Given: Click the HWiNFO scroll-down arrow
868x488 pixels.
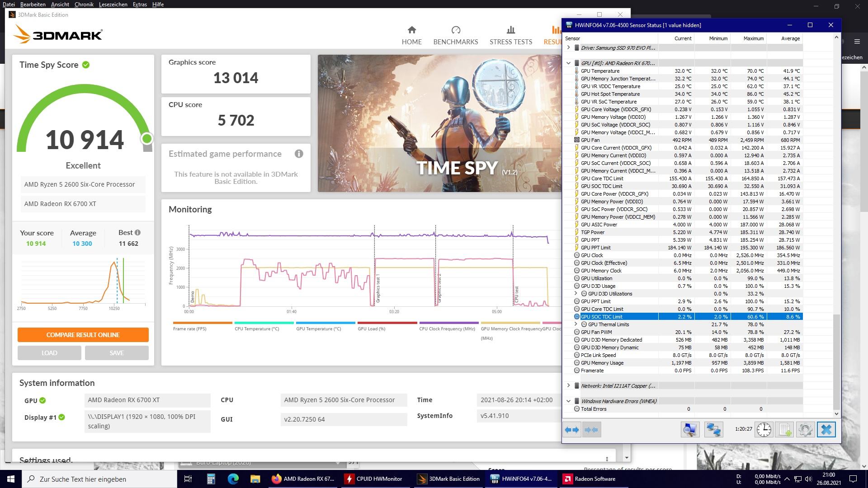Looking at the screenshot, I should [836, 413].
